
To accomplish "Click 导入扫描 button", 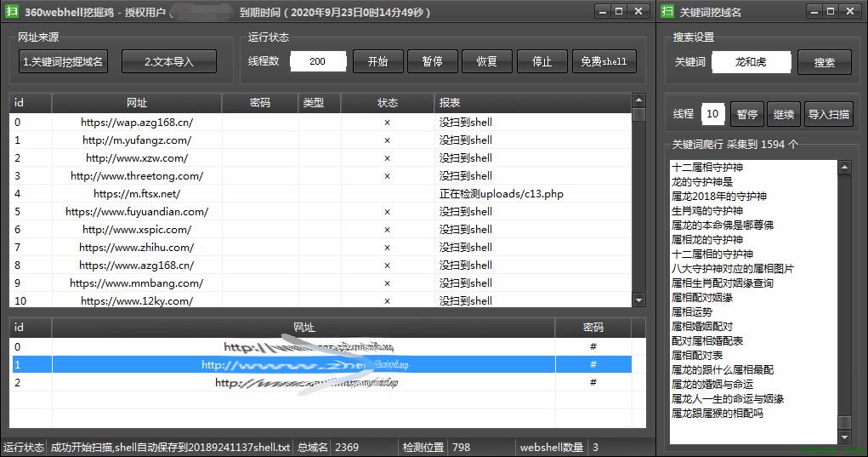I will click(829, 114).
